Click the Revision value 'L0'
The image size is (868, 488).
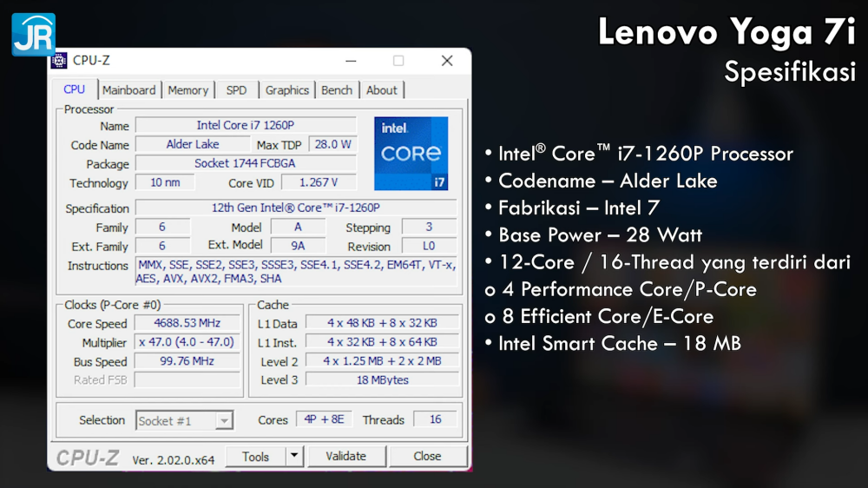[429, 246]
